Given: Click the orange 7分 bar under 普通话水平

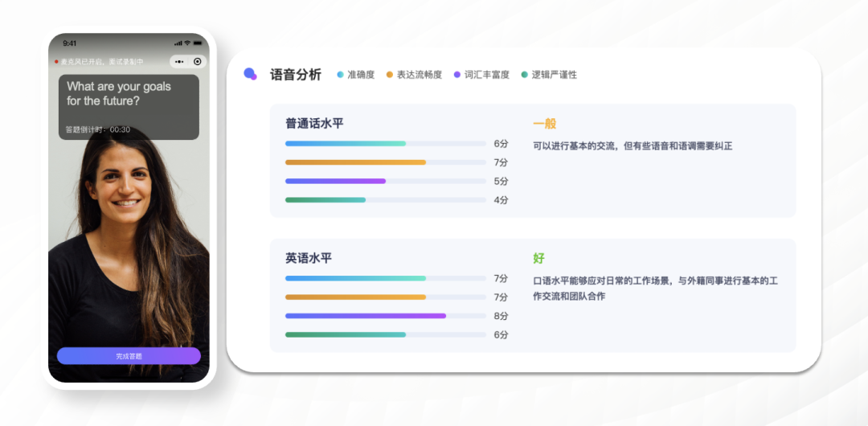Looking at the screenshot, I should [x=355, y=162].
